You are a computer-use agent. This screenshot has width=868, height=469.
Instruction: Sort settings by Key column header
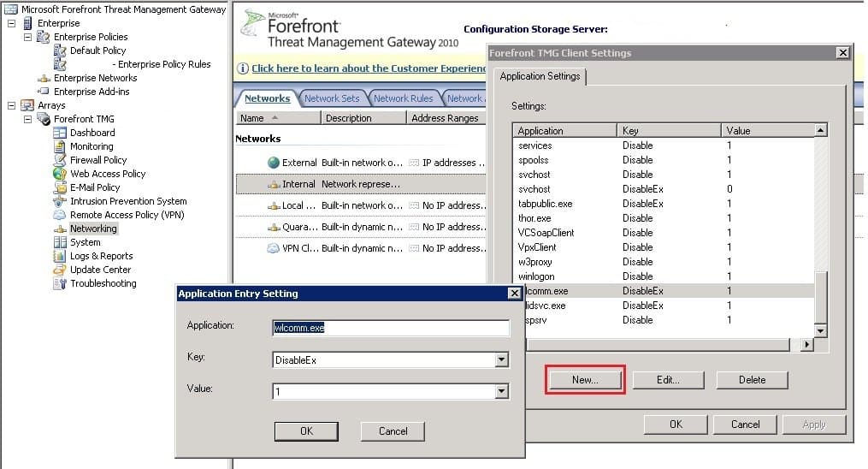(x=669, y=131)
